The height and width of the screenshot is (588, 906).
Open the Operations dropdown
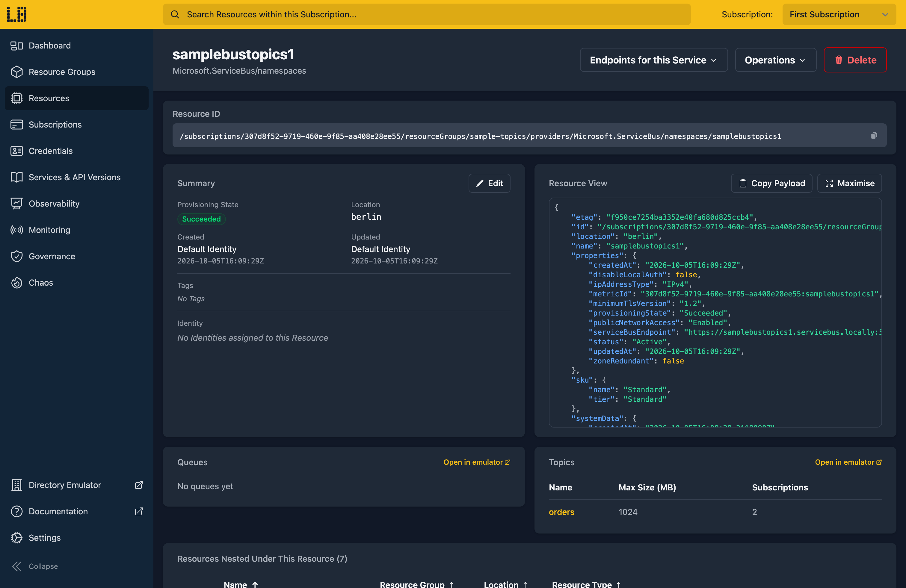pos(775,60)
